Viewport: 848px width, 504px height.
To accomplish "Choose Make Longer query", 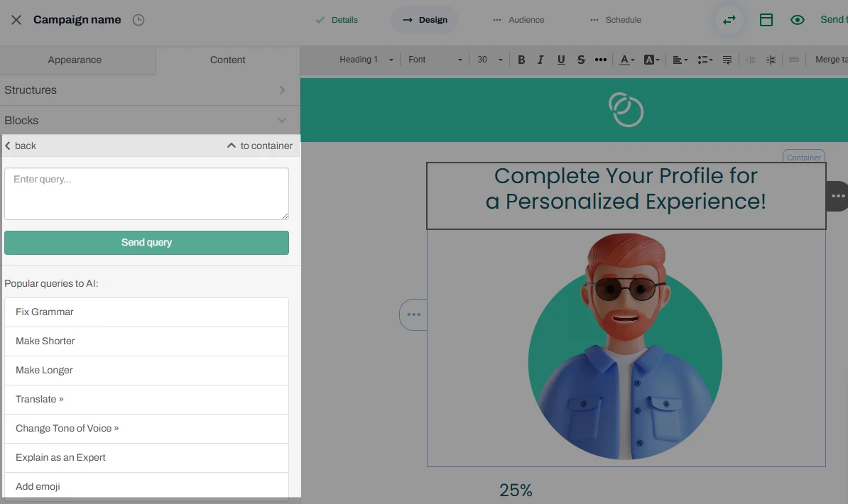I will pyautogui.click(x=146, y=371).
